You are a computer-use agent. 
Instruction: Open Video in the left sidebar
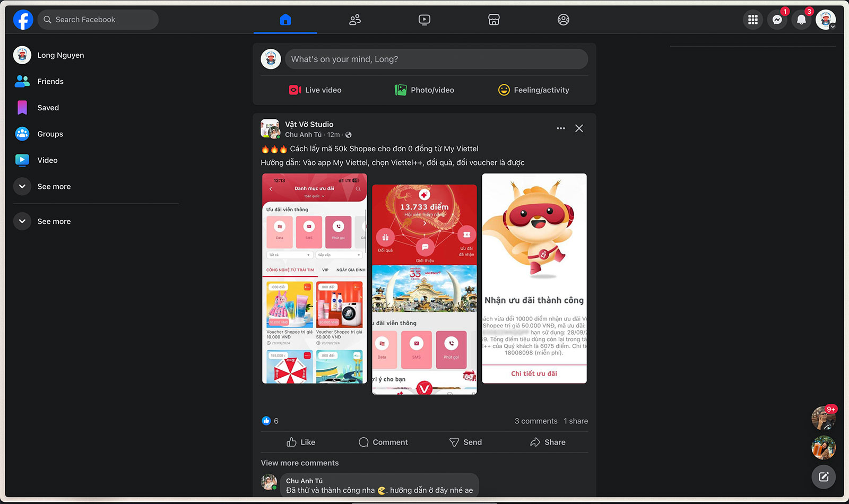tap(96, 160)
